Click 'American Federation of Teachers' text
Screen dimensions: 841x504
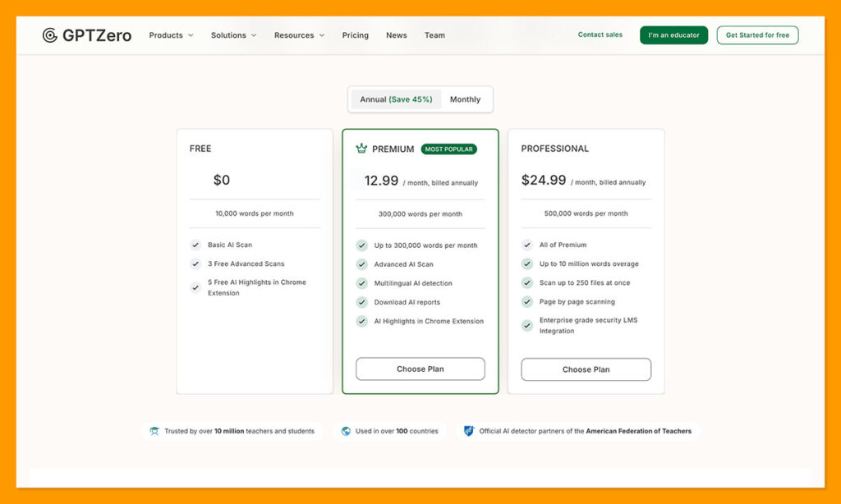[639, 431]
